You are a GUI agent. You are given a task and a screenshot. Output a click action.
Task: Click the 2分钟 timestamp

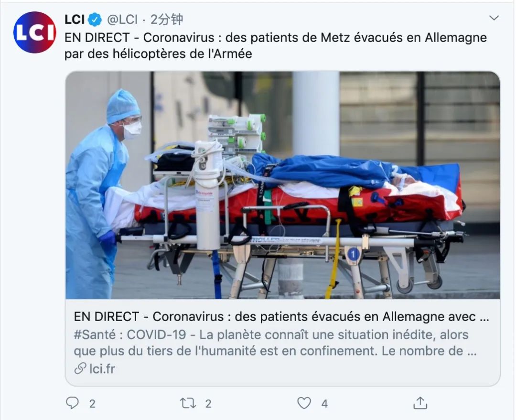coord(167,20)
